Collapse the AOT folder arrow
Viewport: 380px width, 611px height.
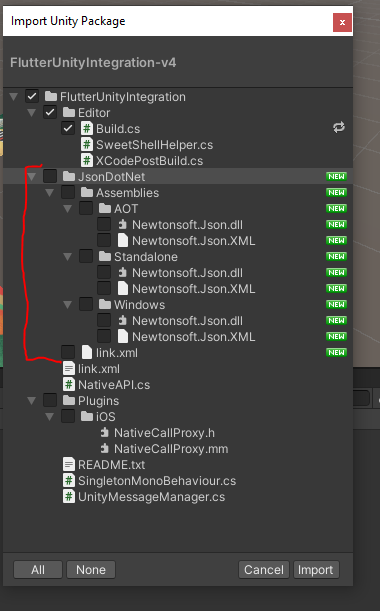pyautogui.click(x=67, y=208)
